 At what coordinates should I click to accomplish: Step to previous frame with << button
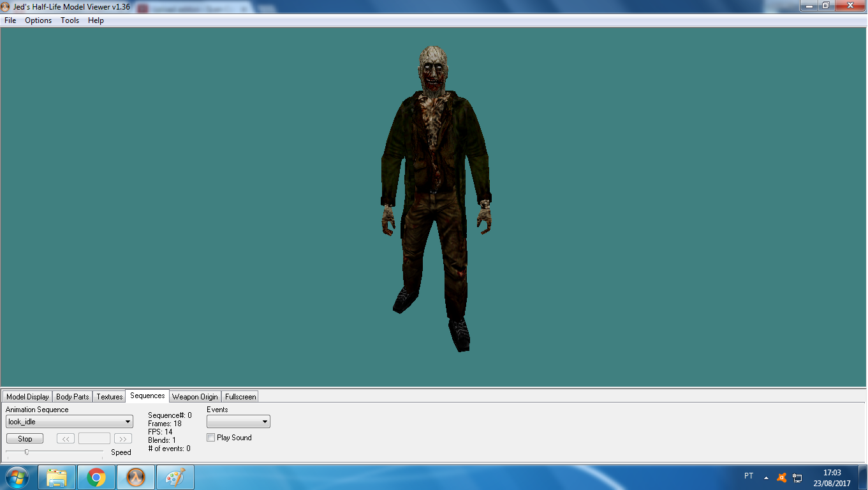pyautogui.click(x=66, y=438)
